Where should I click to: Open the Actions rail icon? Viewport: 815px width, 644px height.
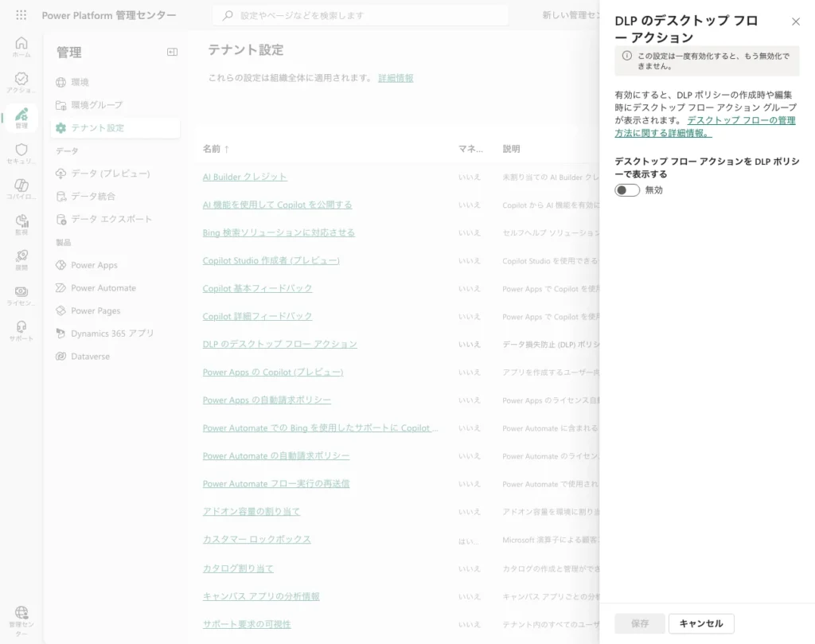click(x=21, y=83)
